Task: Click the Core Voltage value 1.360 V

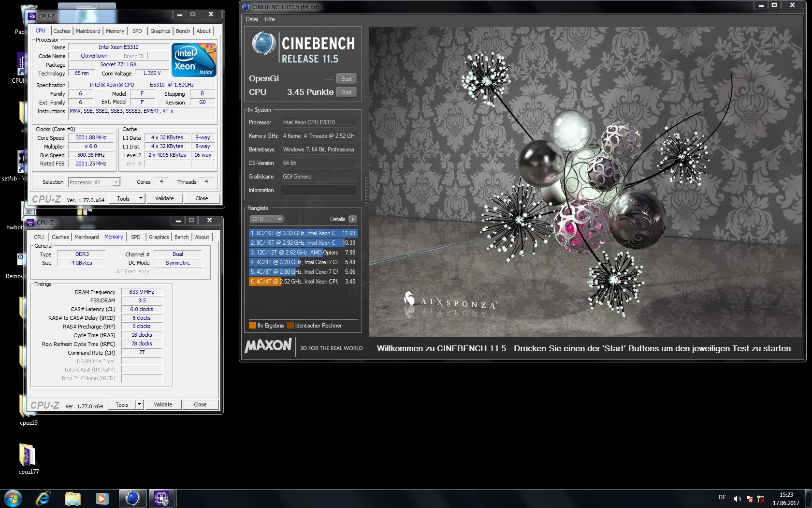Action: (152, 73)
